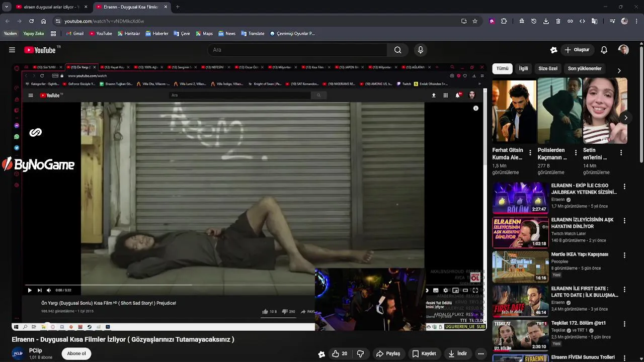Open the apps grid icon in the bookmarks bar

pos(53,34)
